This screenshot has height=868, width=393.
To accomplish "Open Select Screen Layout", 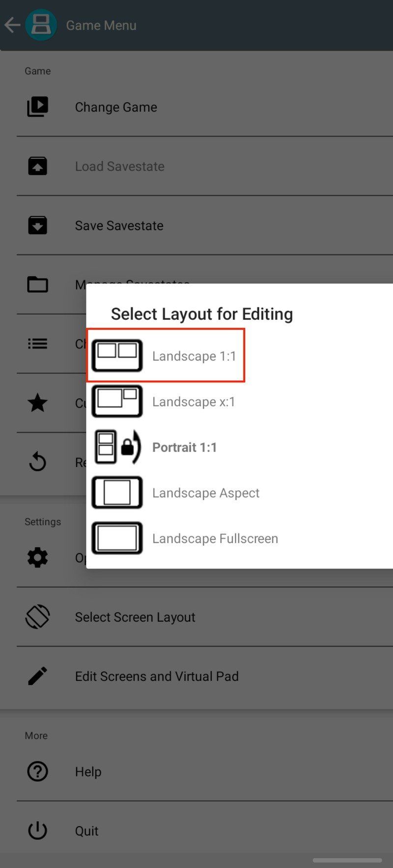I will coord(135,617).
